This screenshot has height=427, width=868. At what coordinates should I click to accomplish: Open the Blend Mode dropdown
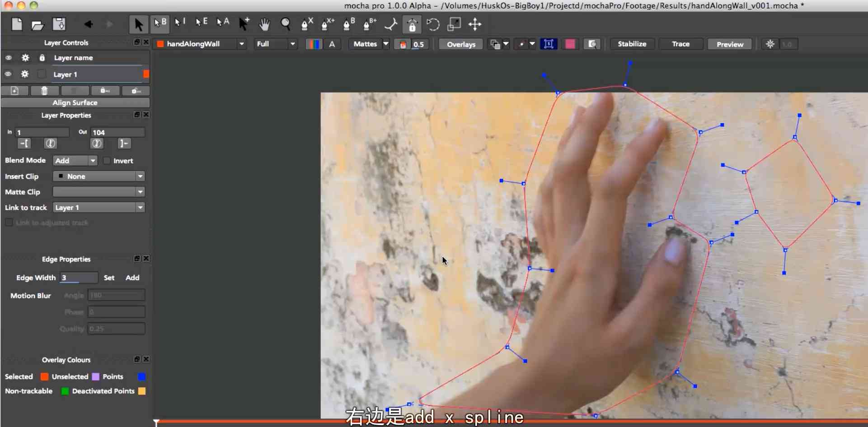(75, 161)
